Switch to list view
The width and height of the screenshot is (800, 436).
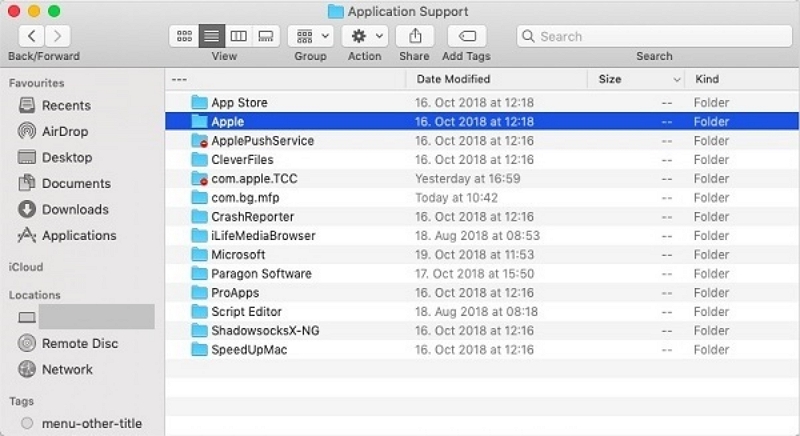(211, 36)
